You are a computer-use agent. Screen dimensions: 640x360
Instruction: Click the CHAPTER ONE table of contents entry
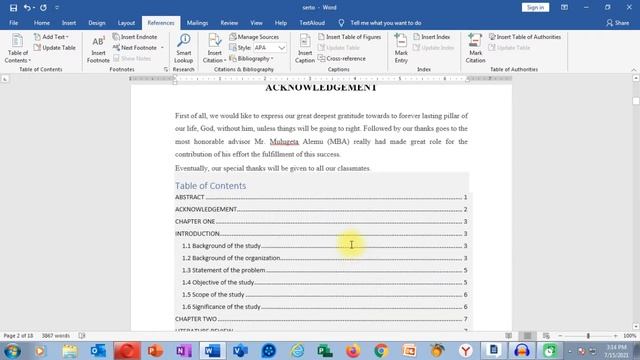point(321,222)
